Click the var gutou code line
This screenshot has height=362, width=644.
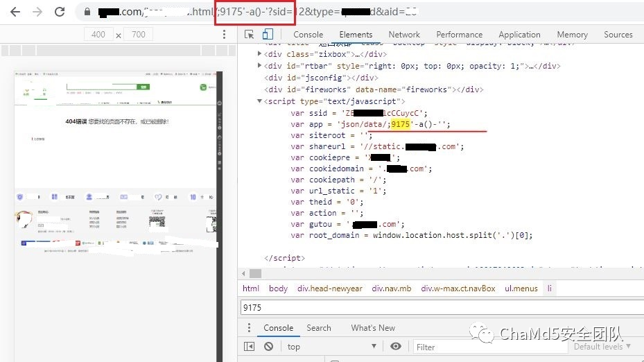[x=347, y=224]
